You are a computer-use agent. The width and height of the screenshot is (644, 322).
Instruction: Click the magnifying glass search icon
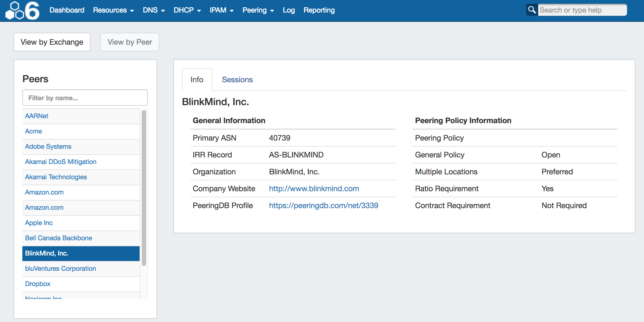[532, 10]
